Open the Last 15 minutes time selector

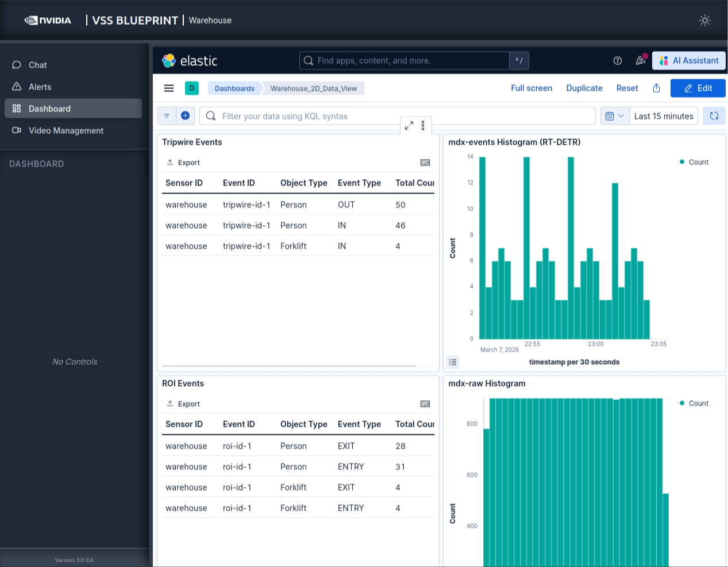664,115
